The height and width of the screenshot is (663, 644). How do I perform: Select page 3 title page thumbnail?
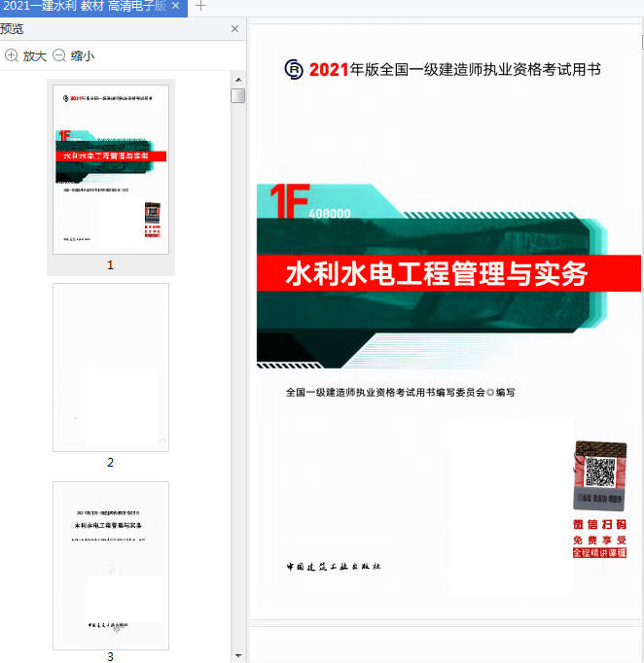[111, 566]
